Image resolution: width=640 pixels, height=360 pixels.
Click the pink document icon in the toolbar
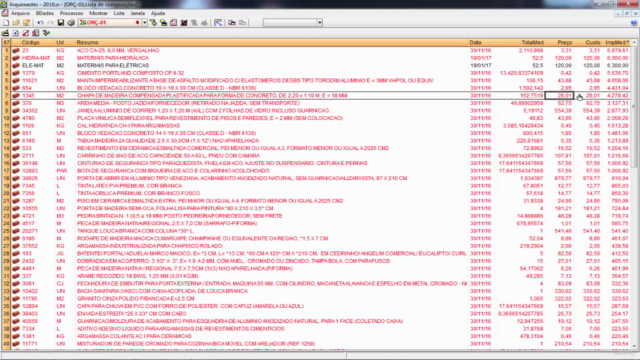tap(173, 23)
